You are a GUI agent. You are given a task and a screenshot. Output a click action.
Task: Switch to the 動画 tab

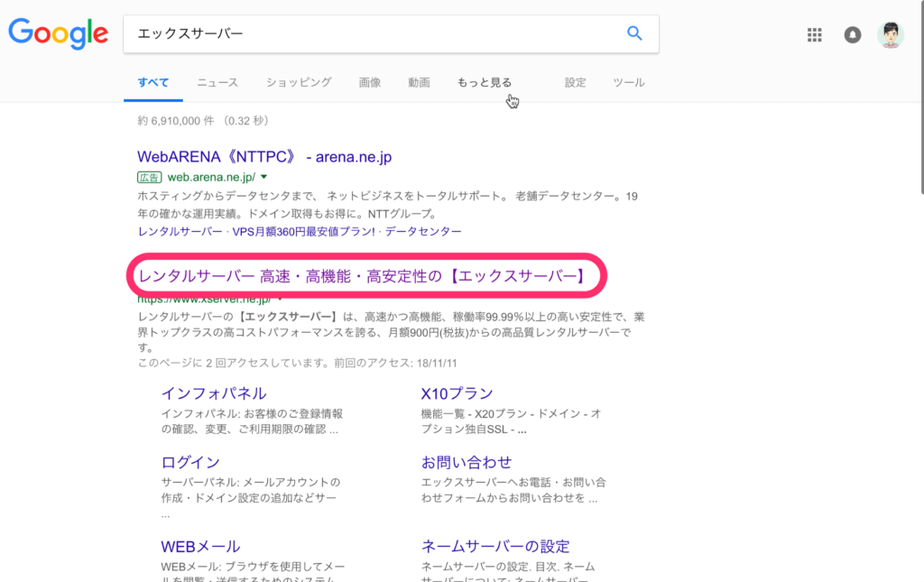419,81
